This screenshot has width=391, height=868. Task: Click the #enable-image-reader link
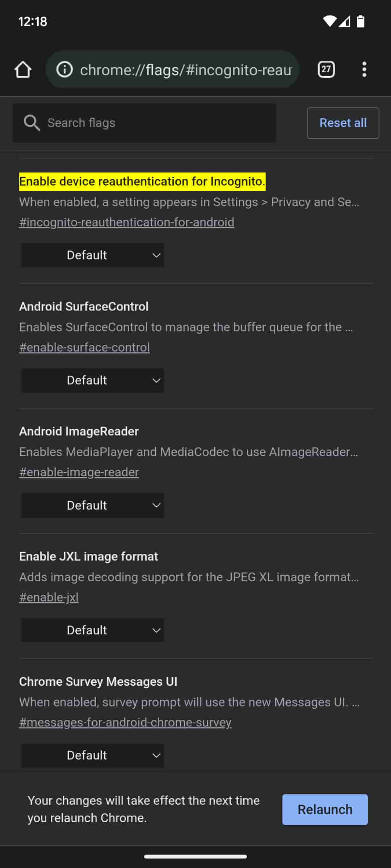click(x=79, y=472)
